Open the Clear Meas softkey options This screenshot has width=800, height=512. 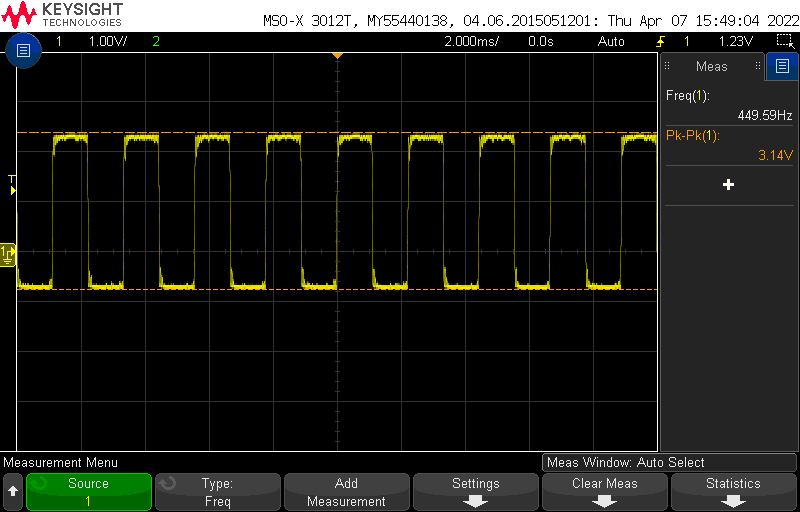click(x=605, y=492)
